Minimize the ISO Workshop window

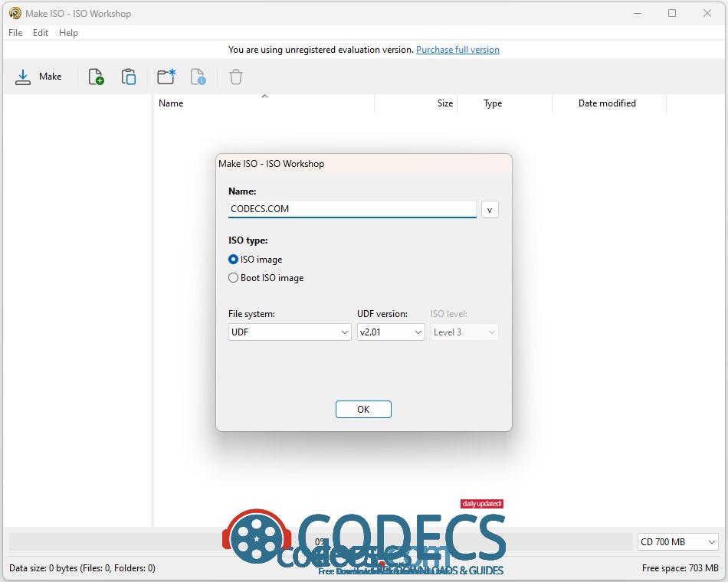(638, 14)
